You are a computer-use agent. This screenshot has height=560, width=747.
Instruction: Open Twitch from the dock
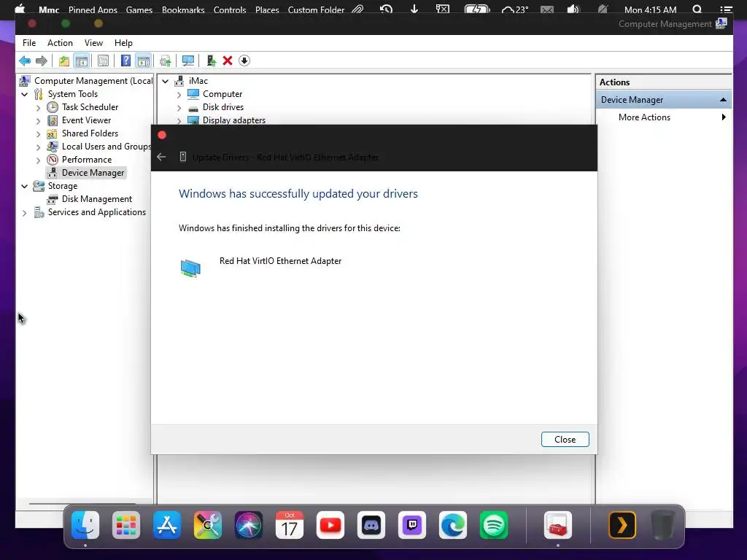(x=412, y=526)
